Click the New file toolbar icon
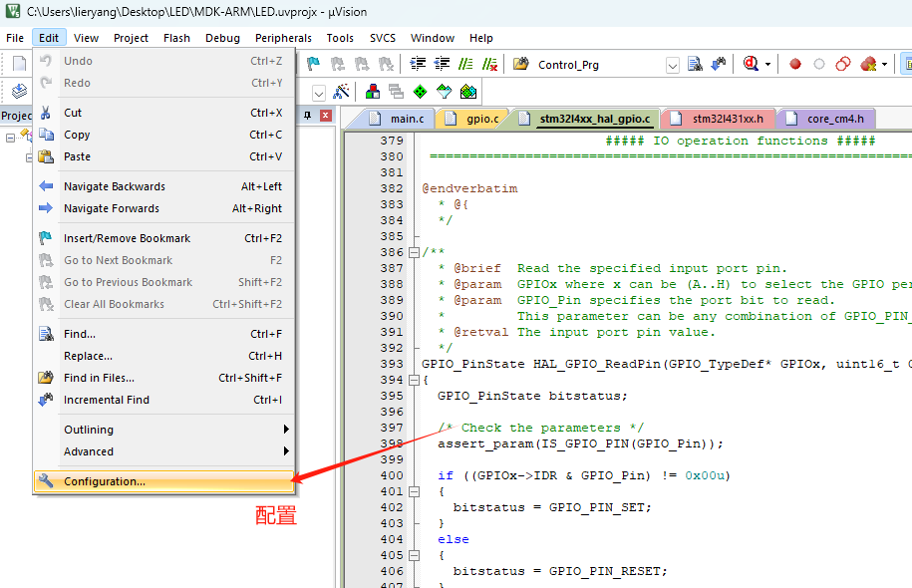 19,64
